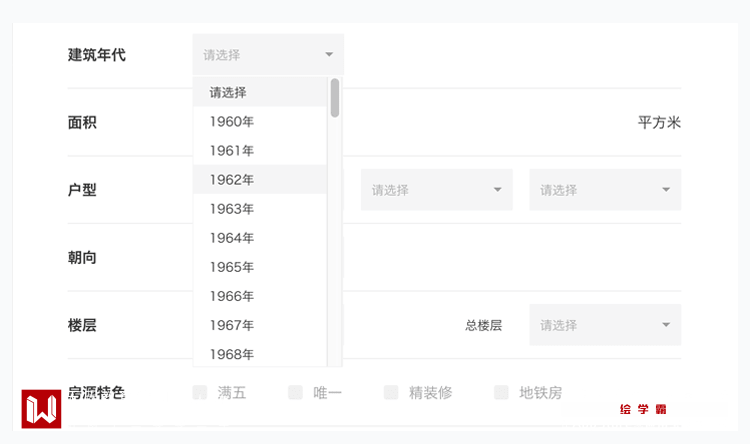This screenshot has width=750, height=444.
Task: Open the 建筑年代 year dropdown
Action: pos(268,55)
